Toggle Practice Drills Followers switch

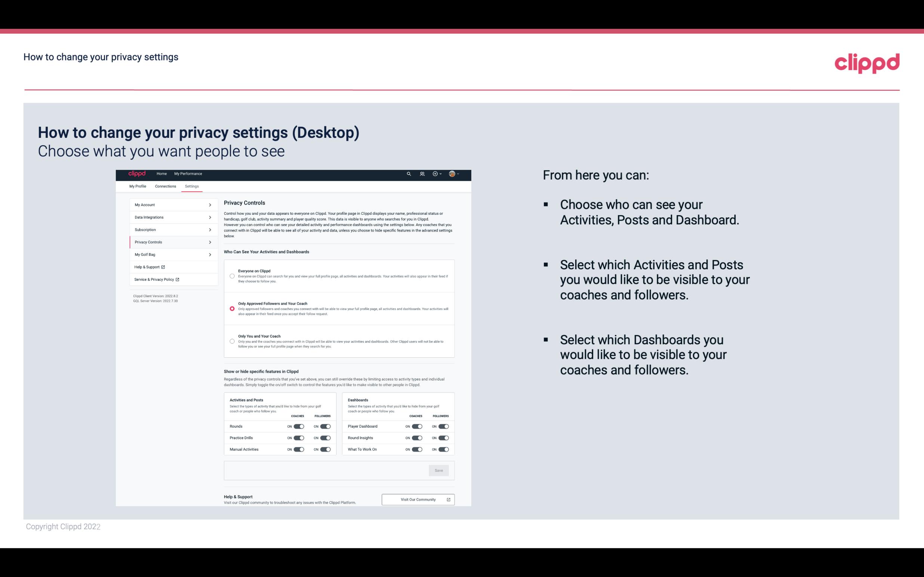click(x=325, y=437)
